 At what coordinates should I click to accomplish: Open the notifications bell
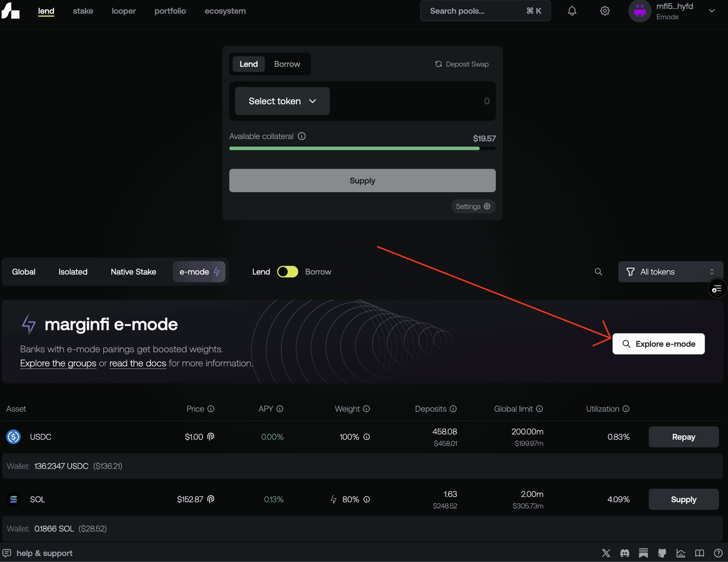click(x=572, y=11)
